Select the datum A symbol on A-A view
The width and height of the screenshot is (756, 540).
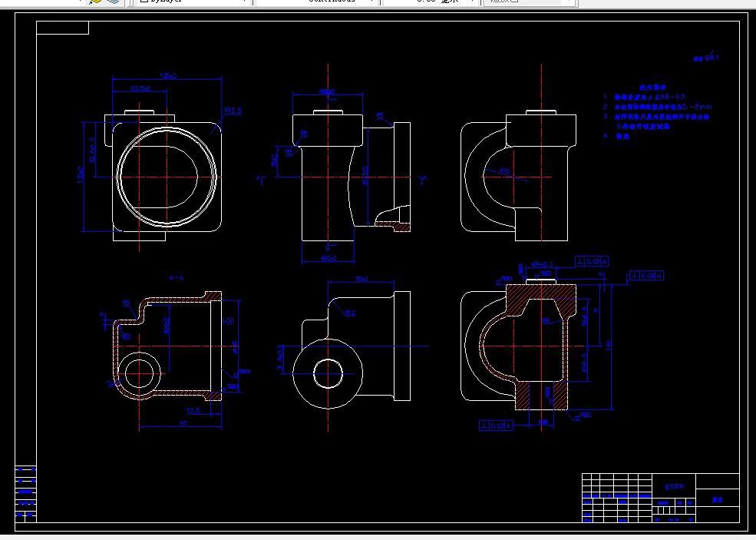point(229,320)
